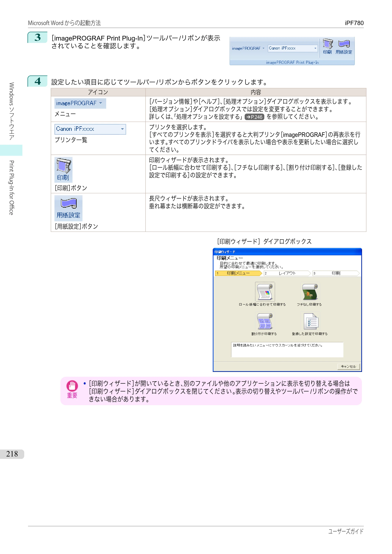Click the 用紙設定 icon in the ribbon toolbar
Image resolution: width=392 pixels, height=554 pixels.
coord(344,47)
